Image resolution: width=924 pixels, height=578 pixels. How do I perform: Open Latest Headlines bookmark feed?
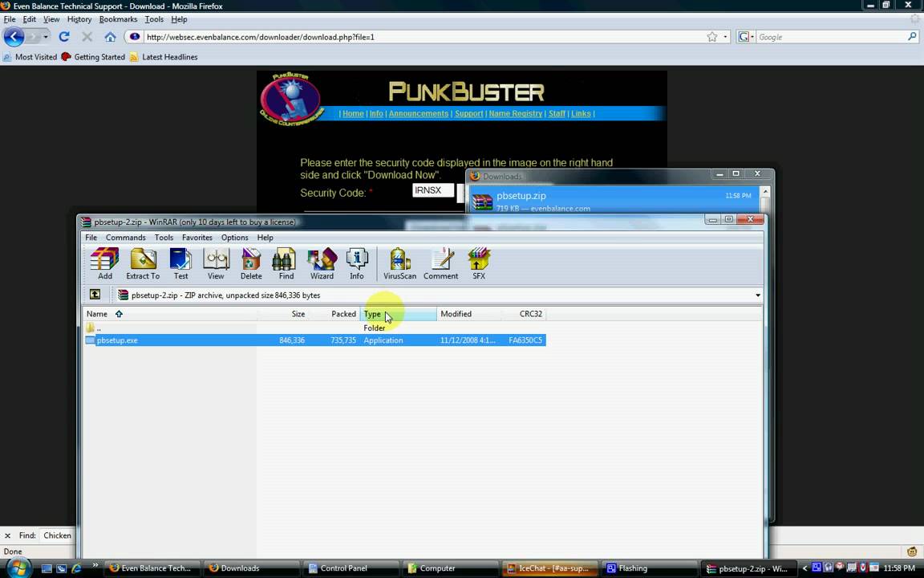coord(164,57)
